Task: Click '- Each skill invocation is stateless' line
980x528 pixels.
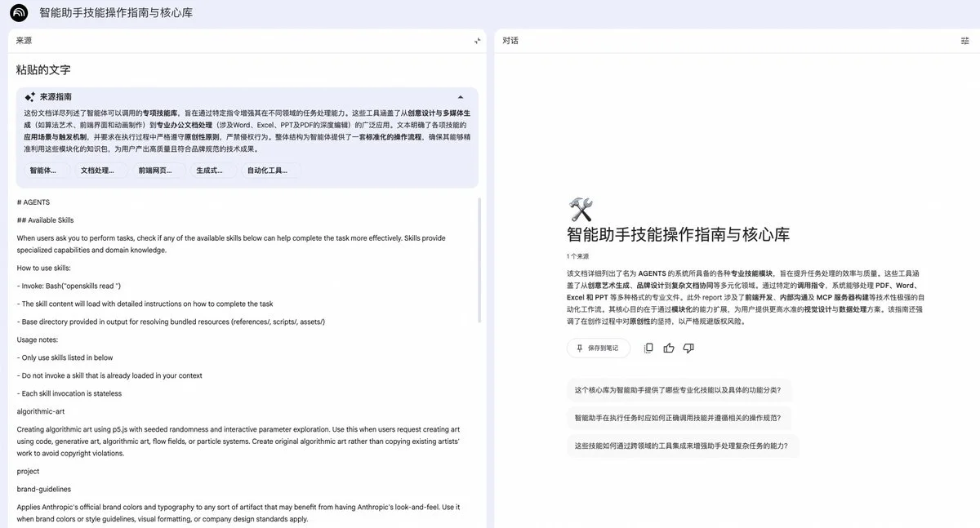Action: pos(69,393)
